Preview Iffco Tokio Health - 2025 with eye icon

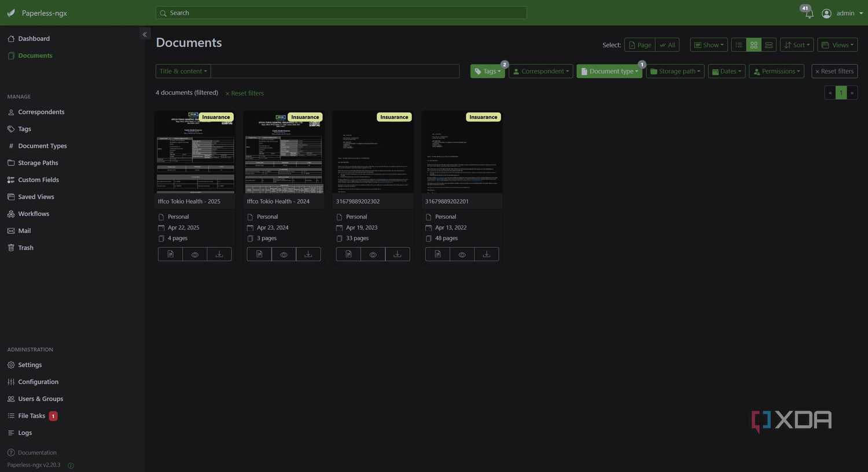coord(195,254)
